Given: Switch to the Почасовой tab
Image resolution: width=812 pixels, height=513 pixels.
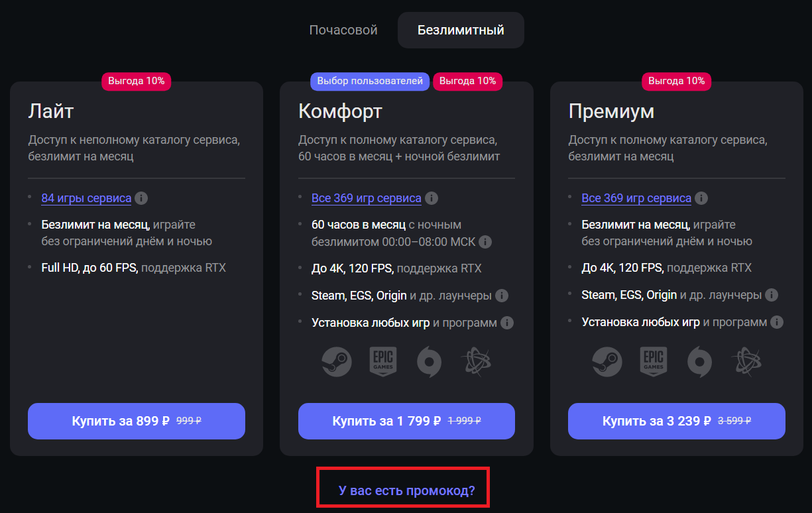Looking at the screenshot, I should pos(343,30).
